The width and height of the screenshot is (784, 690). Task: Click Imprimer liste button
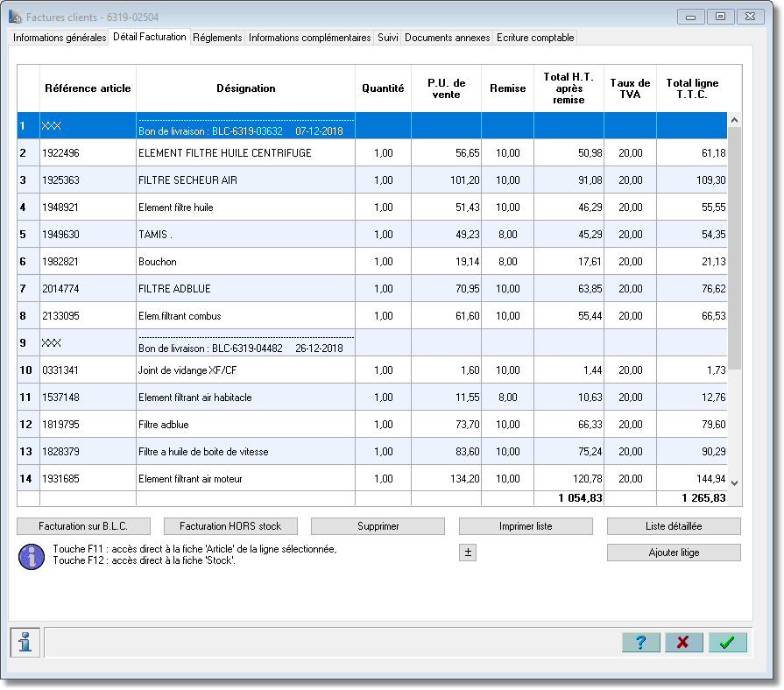click(526, 526)
